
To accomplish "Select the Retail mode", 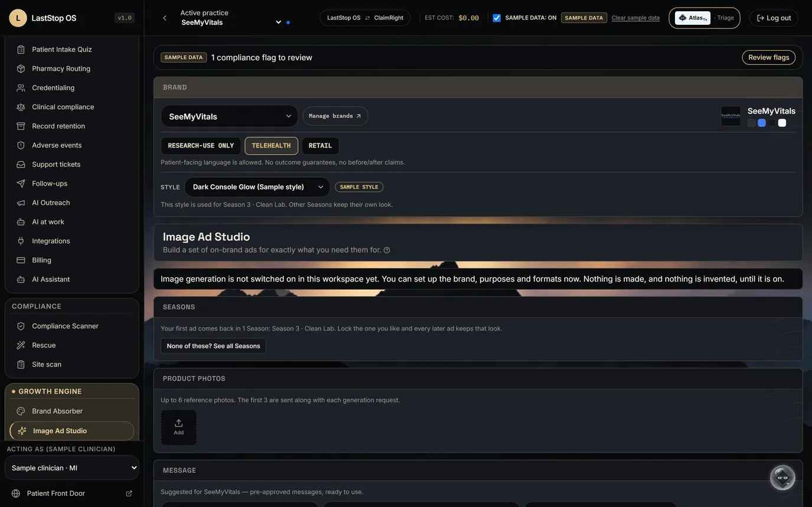I will (x=320, y=146).
